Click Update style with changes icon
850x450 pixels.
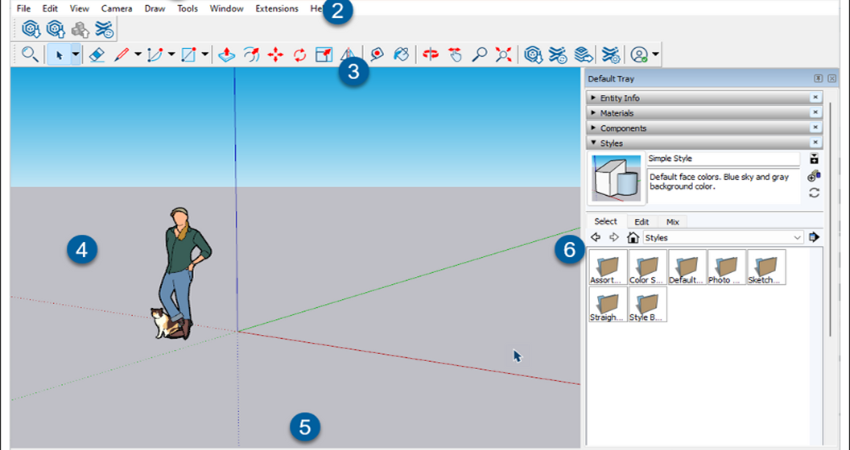coord(814,192)
